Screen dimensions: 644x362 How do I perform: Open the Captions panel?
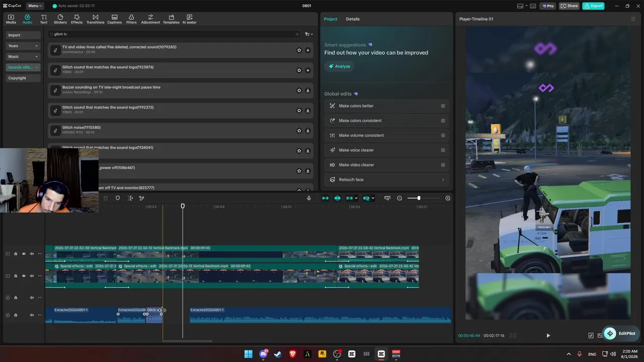(x=114, y=19)
